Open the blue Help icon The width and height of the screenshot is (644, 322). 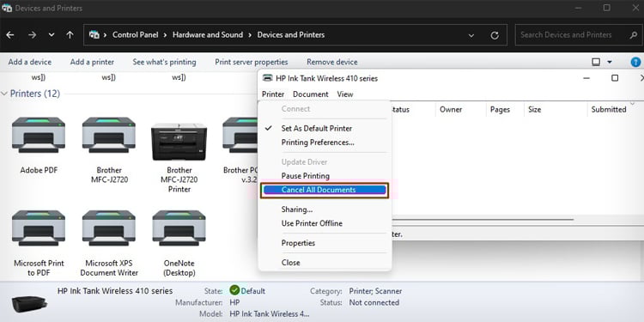point(635,62)
